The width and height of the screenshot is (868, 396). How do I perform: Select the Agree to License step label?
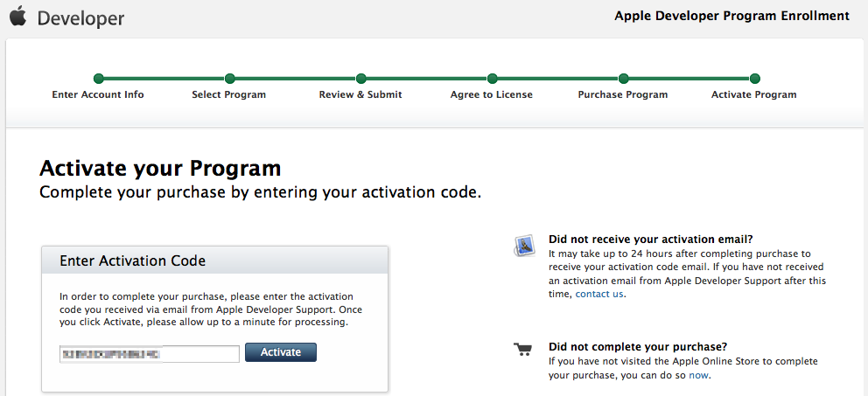(x=492, y=94)
